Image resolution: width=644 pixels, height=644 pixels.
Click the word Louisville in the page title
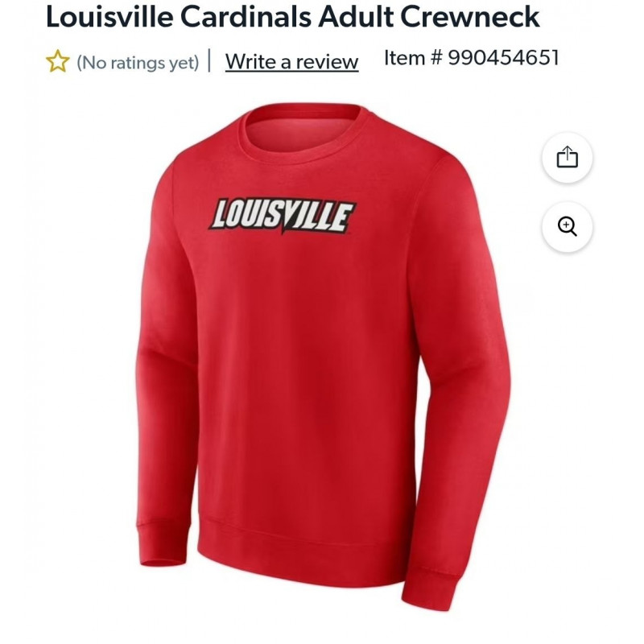tap(109, 17)
